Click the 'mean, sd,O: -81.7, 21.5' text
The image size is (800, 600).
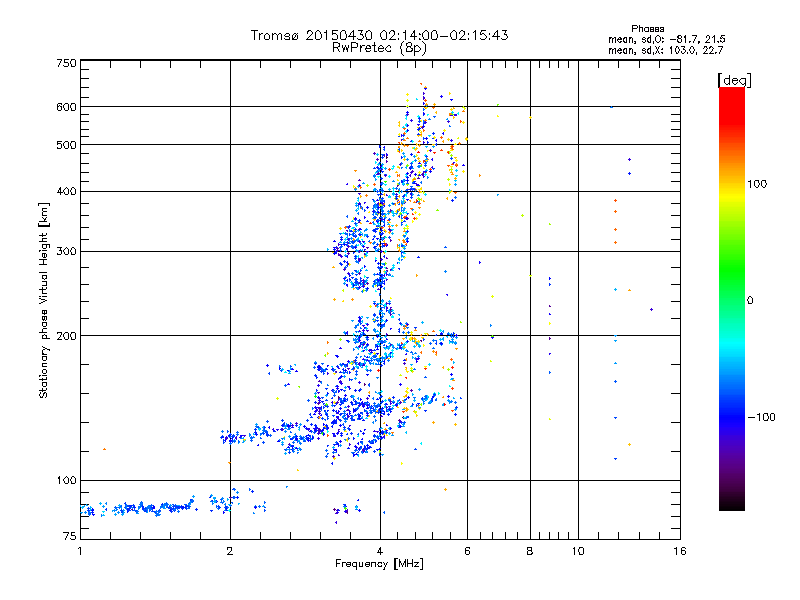666,39
